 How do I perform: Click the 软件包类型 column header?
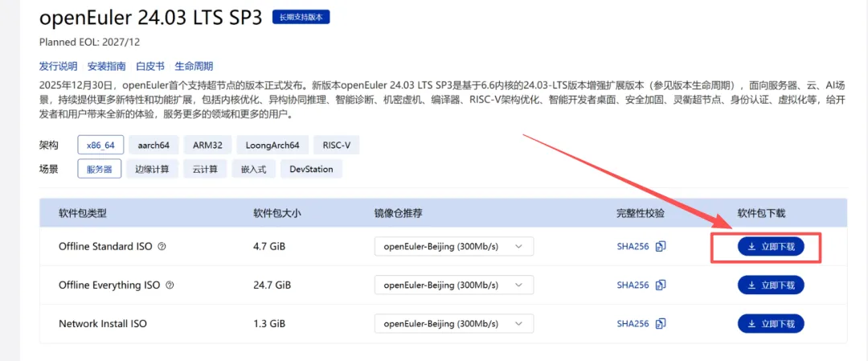point(83,212)
